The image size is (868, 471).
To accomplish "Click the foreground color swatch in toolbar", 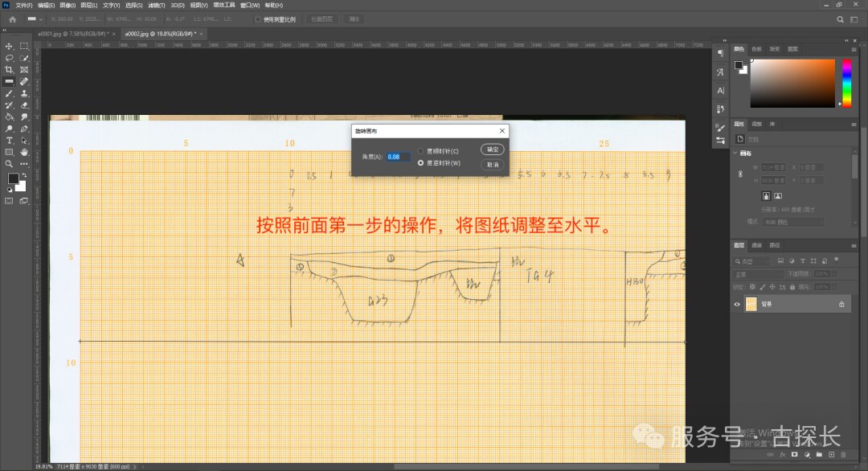I will pos(13,178).
